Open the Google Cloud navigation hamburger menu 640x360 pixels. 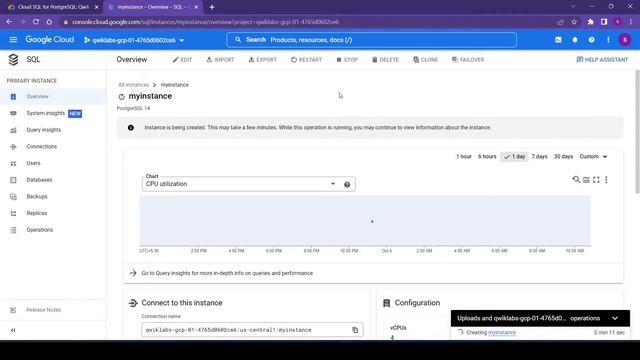(x=13, y=40)
